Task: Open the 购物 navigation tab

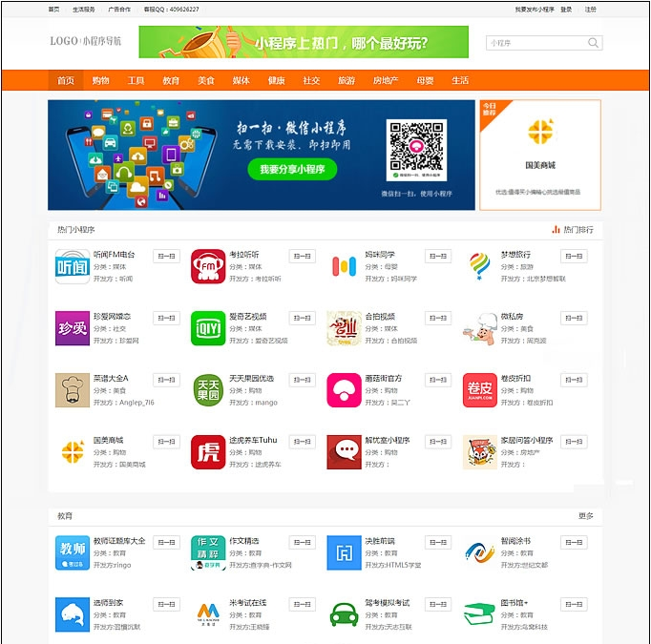Action: 100,80
